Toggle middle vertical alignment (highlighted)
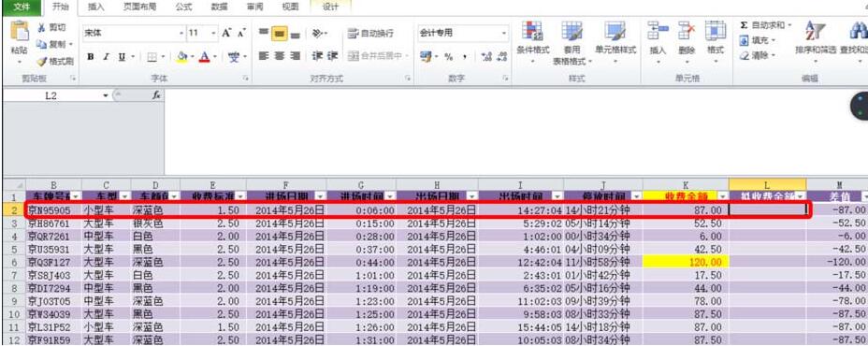The height and width of the screenshot is (346, 868). click(280, 34)
